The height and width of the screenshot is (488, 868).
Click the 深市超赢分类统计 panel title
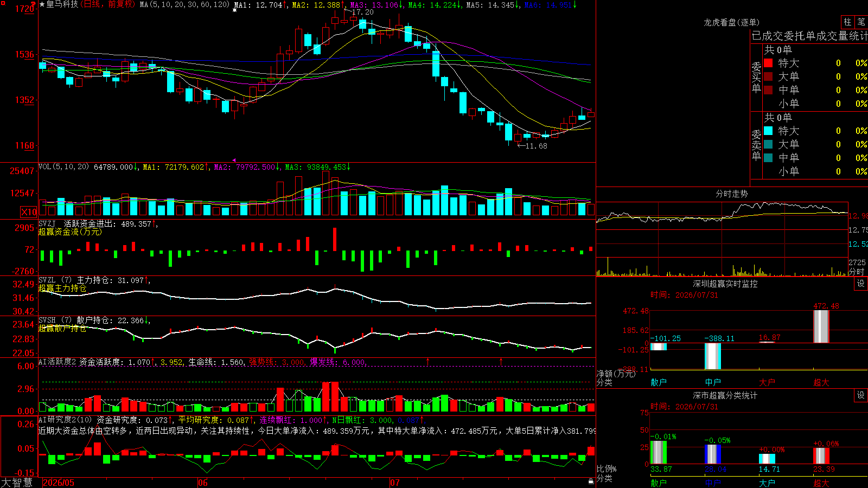[x=725, y=395]
